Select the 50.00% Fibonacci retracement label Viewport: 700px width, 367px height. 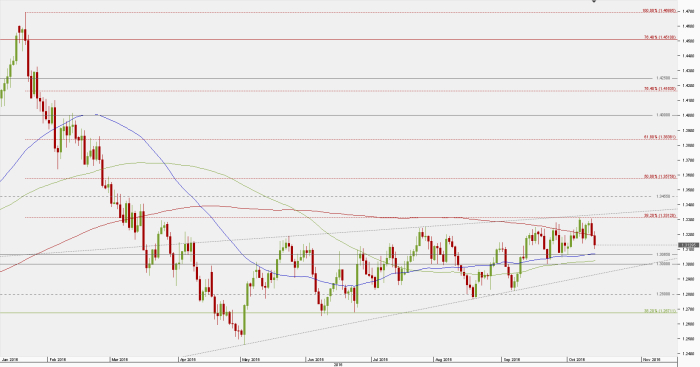pyautogui.click(x=659, y=176)
